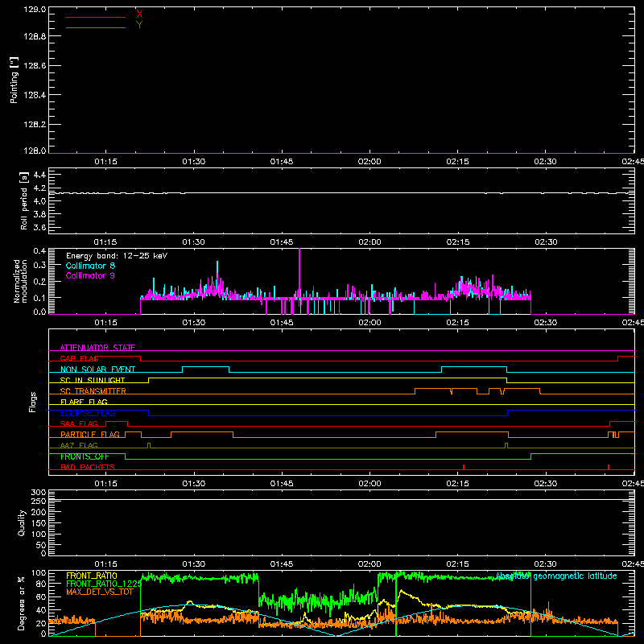Select the olive Y legend line sample

click(x=95, y=28)
